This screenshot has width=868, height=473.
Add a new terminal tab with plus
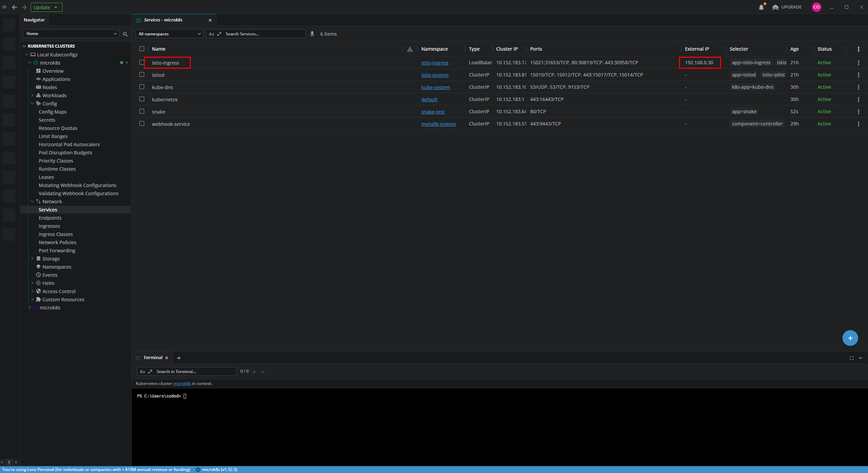click(179, 358)
